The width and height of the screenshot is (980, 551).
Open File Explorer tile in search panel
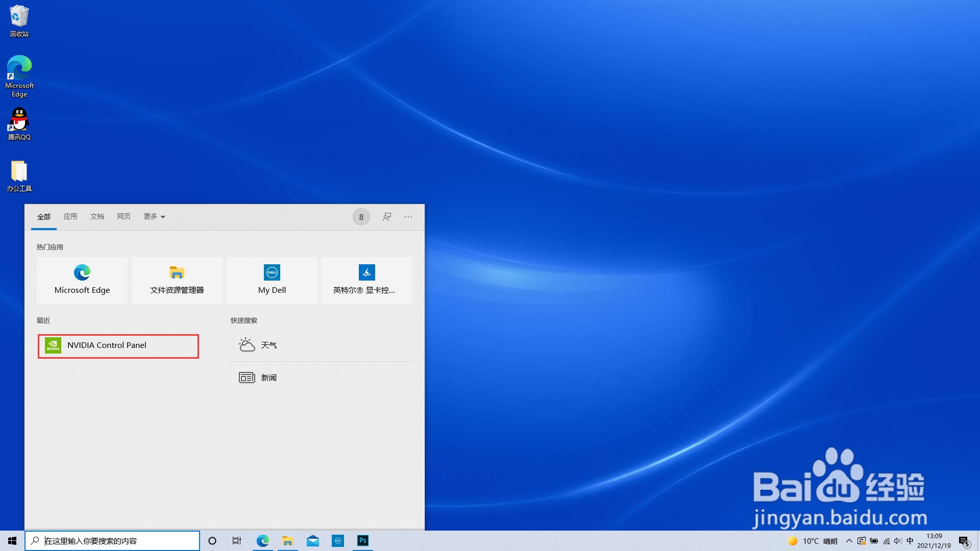(177, 280)
